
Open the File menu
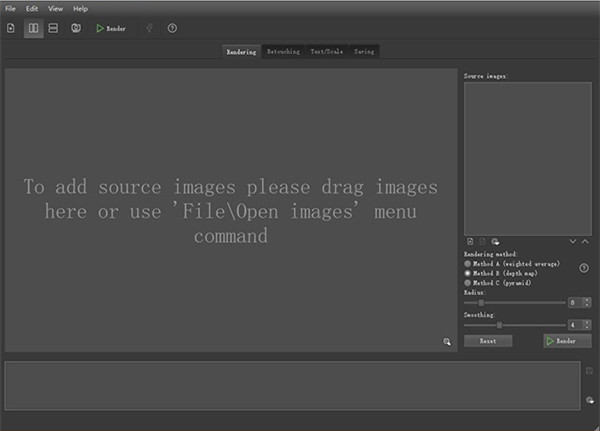point(10,8)
